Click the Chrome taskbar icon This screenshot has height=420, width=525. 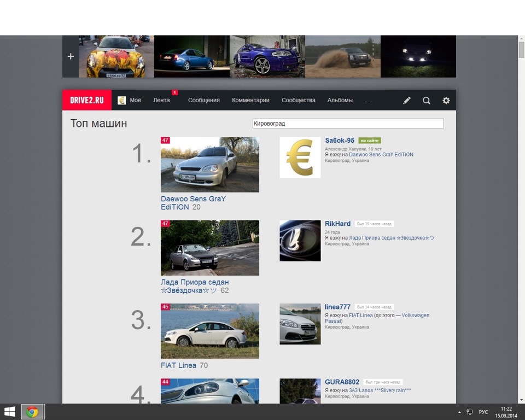point(32,412)
